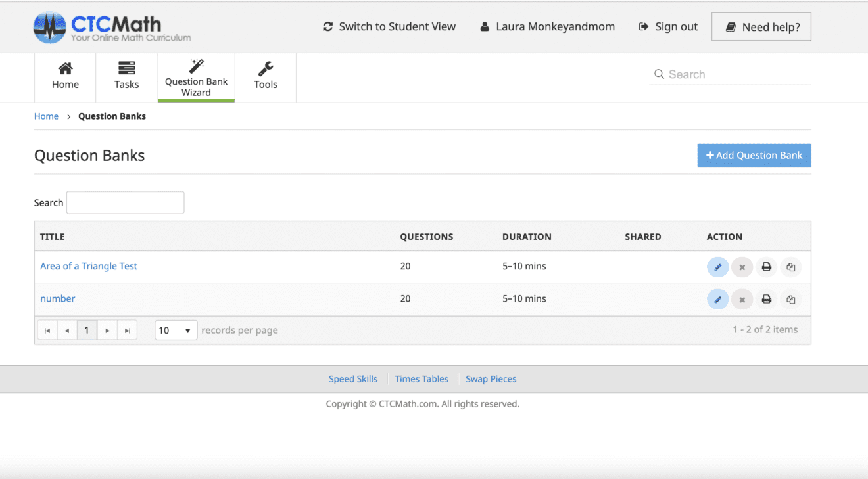
Task: Open the Tasks tab
Action: 126,76
